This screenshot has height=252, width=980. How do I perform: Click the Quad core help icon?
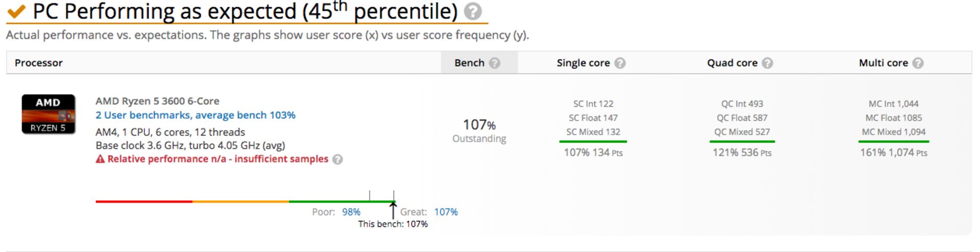(x=768, y=63)
